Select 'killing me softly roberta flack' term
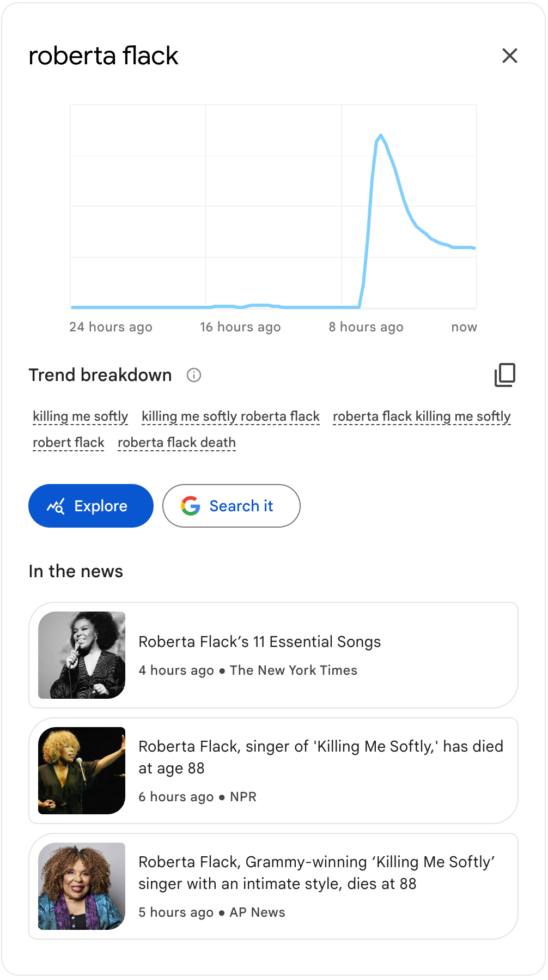This screenshot has width=548, height=980. tap(230, 416)
